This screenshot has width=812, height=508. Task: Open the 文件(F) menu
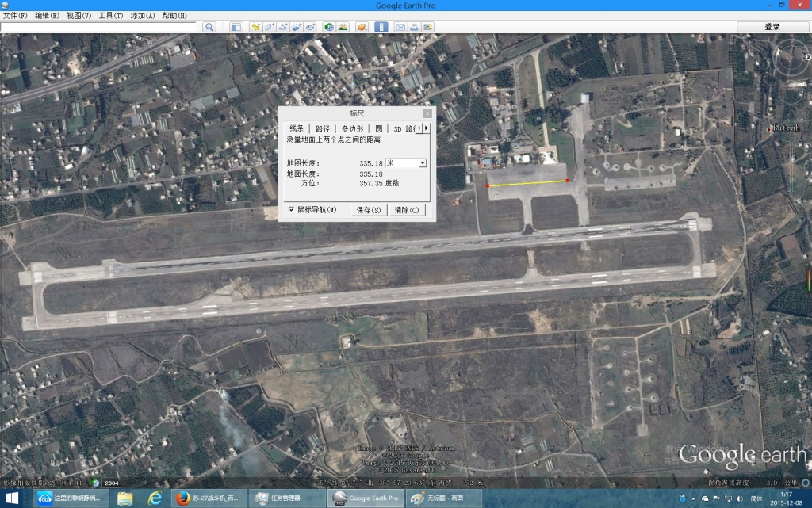point(15,16)
